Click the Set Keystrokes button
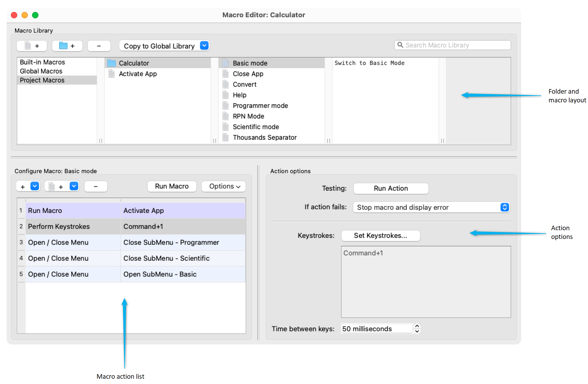 (x=380, y=236)
